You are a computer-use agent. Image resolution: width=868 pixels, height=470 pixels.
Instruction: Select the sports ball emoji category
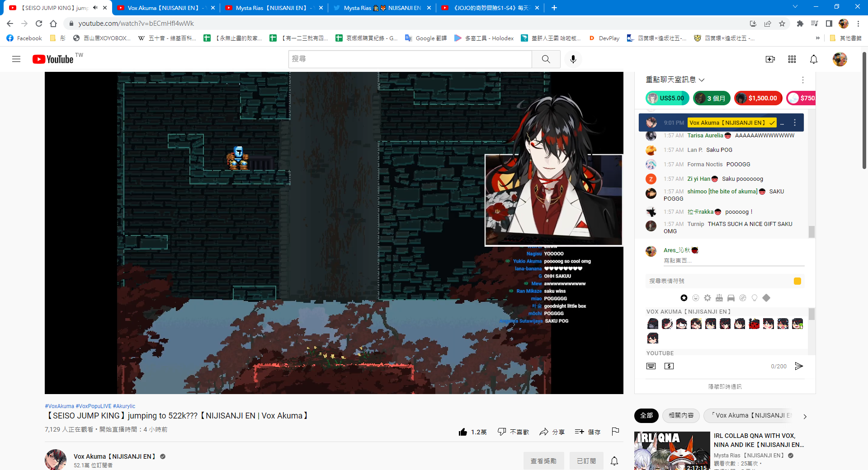(743, 298)
